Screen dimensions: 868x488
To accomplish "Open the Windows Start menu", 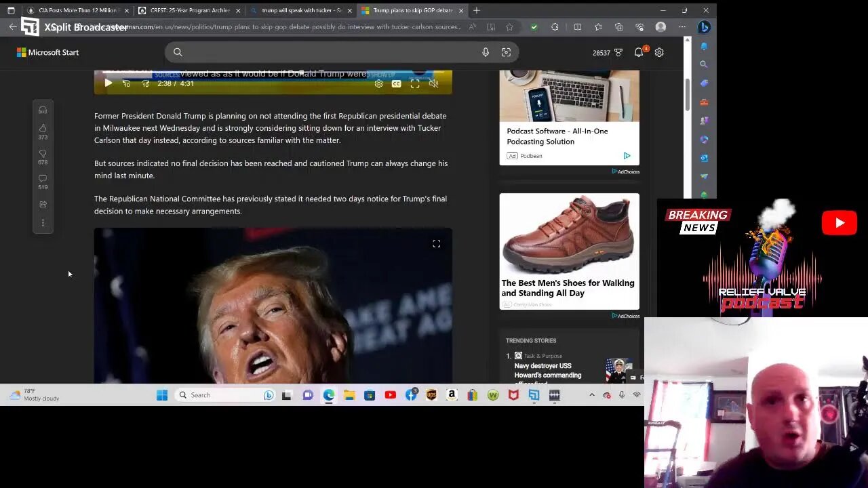I will pos(162,395).
